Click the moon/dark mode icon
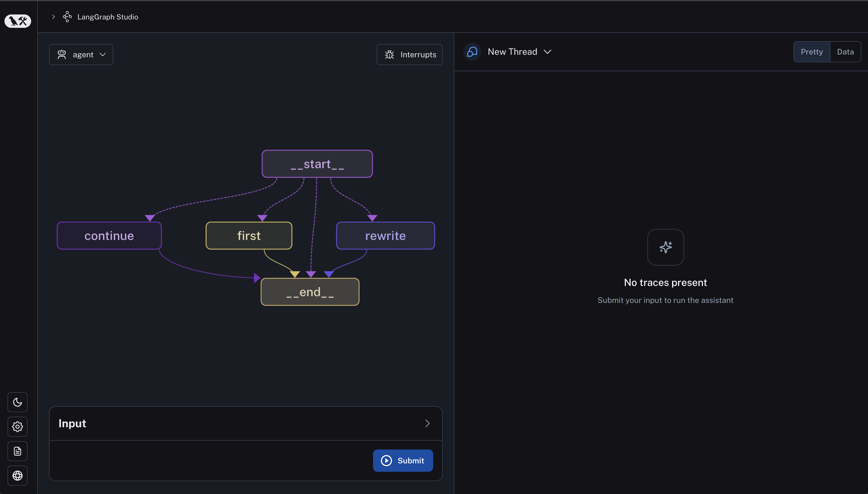The height and width of the screenshot is (494, 868). (17, 402)
